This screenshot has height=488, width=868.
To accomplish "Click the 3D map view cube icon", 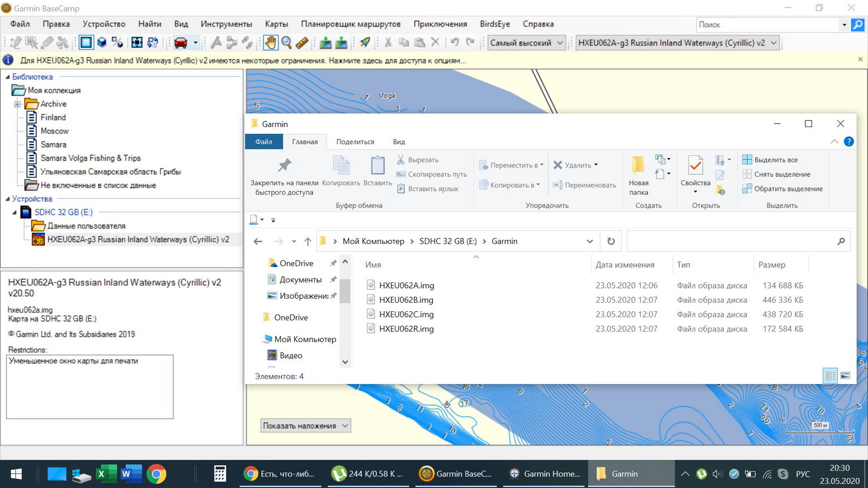I will click(x=102, y=42).
